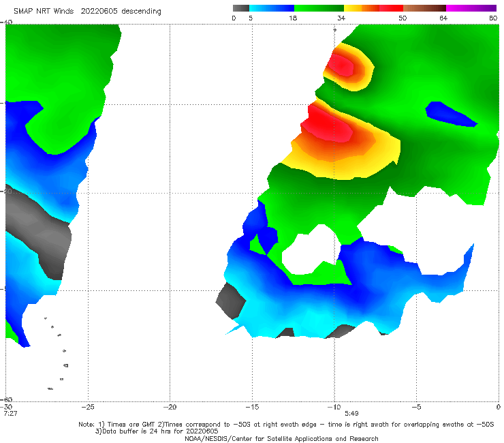504x443 pixels.
Task: Click the blue low-wind patch inside the right green area
Action: [450, 114]
